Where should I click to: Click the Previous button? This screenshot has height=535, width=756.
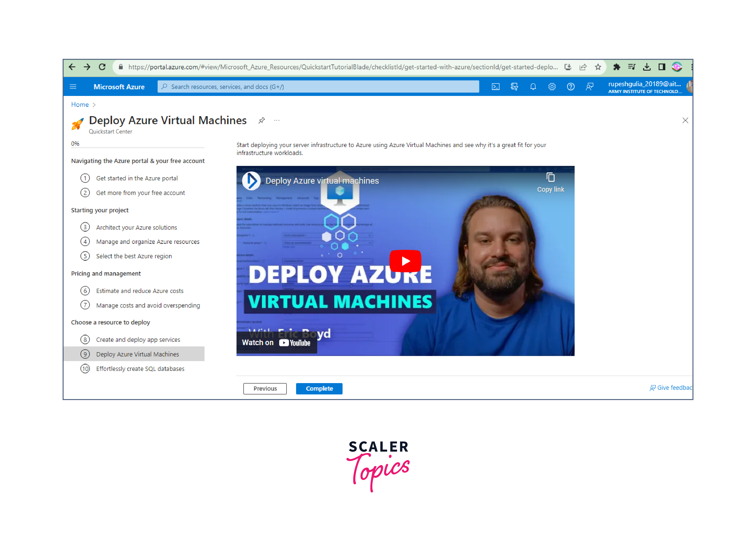(265, 388)
